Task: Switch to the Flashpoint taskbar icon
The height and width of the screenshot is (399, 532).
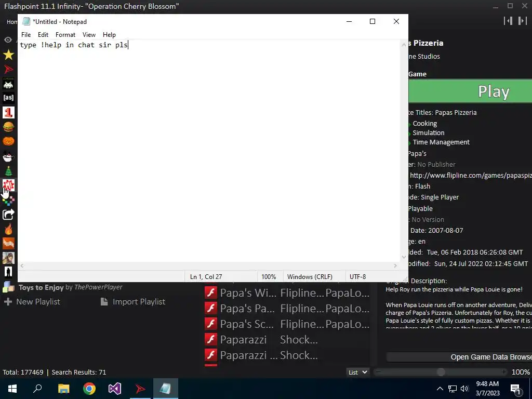Action: pyautogui.click(x=140, y=389)
